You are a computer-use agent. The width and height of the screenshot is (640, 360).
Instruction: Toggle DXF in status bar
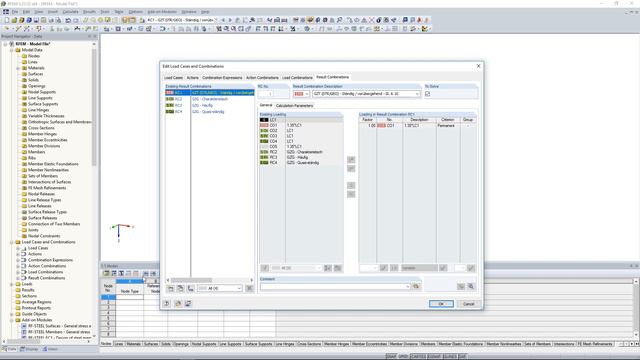[x=462, y=356]
